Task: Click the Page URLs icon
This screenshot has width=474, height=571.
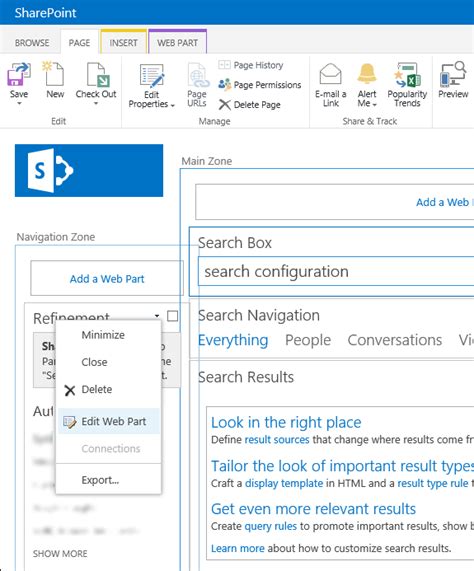Action: coord(198,75)
